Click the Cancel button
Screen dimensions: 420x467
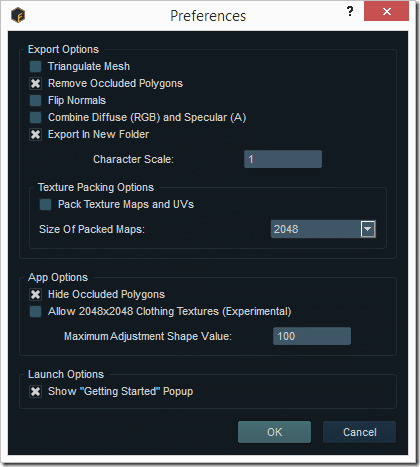360,432
